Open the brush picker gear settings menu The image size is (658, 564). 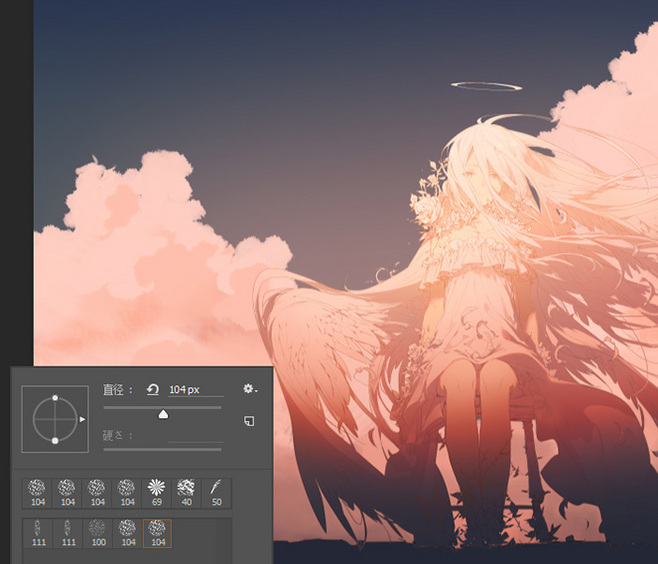(250, 389)
